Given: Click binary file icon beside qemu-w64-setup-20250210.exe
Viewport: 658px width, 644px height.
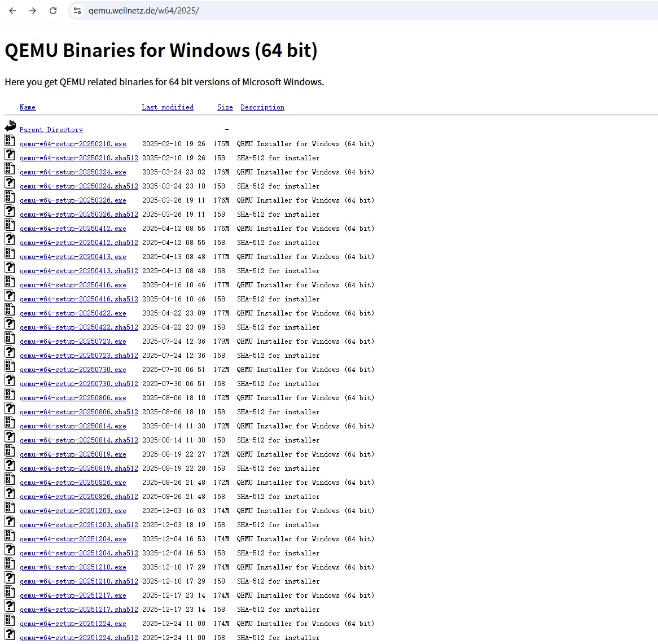Looking at the screenshot, I should [10, 141].
